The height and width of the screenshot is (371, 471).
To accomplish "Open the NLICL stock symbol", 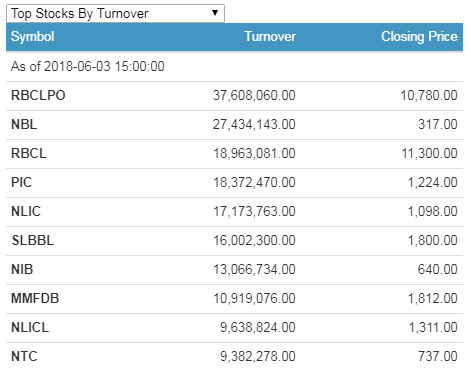I will pyautogui.click(x=30, y=328).
